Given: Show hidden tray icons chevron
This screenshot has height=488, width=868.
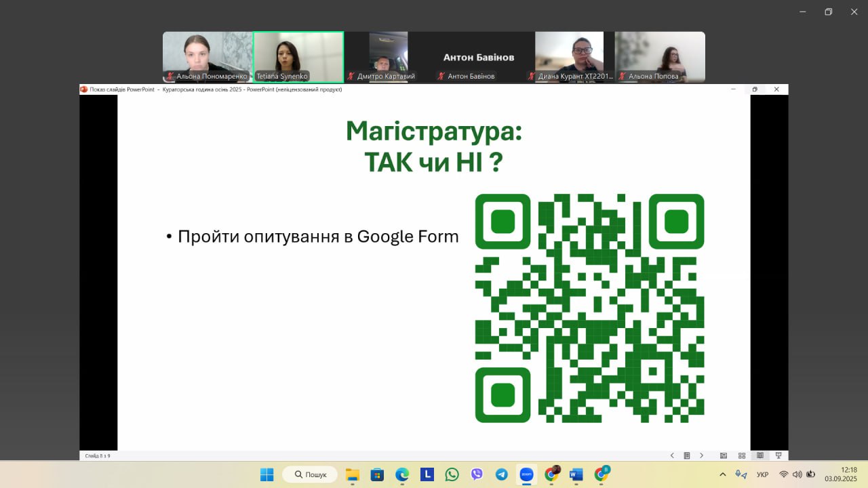Looking at the screenshot, I should [x=723, y=474].
